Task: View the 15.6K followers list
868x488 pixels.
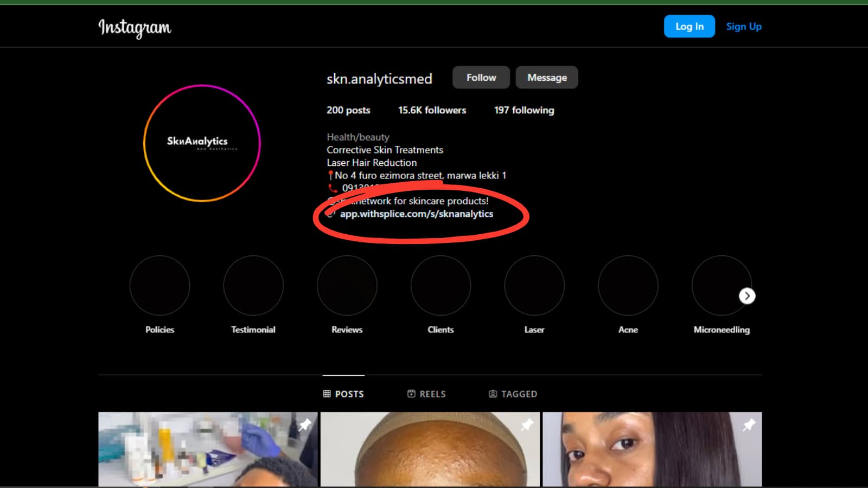Action: 432,110
